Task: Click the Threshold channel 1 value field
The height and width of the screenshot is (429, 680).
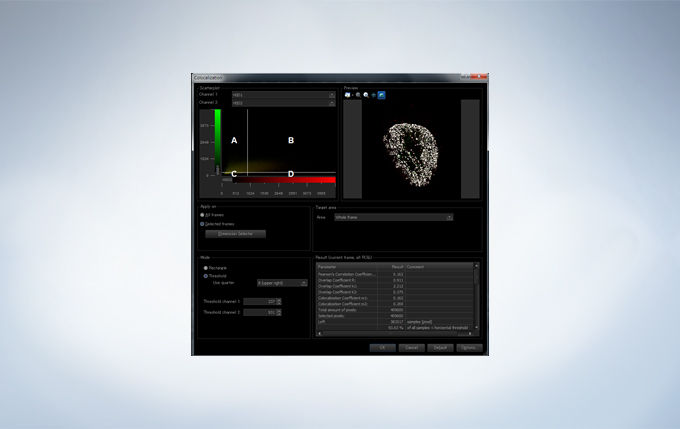Action: tap(260, 300)
